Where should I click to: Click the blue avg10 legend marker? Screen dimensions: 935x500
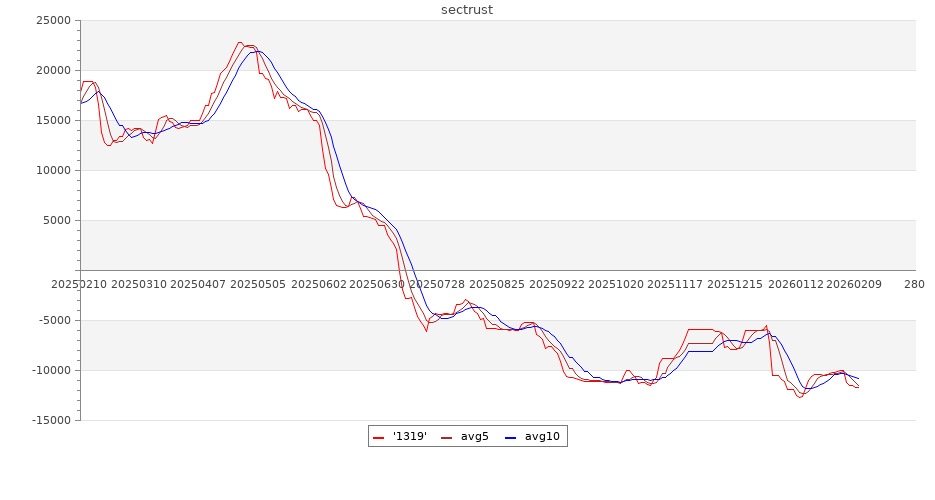point(511,437)
